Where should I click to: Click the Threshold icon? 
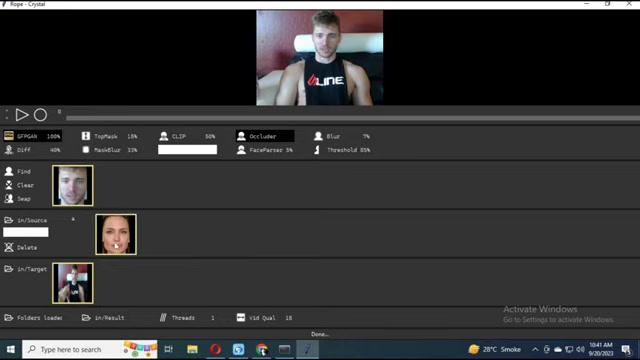[x=317, y=150]
